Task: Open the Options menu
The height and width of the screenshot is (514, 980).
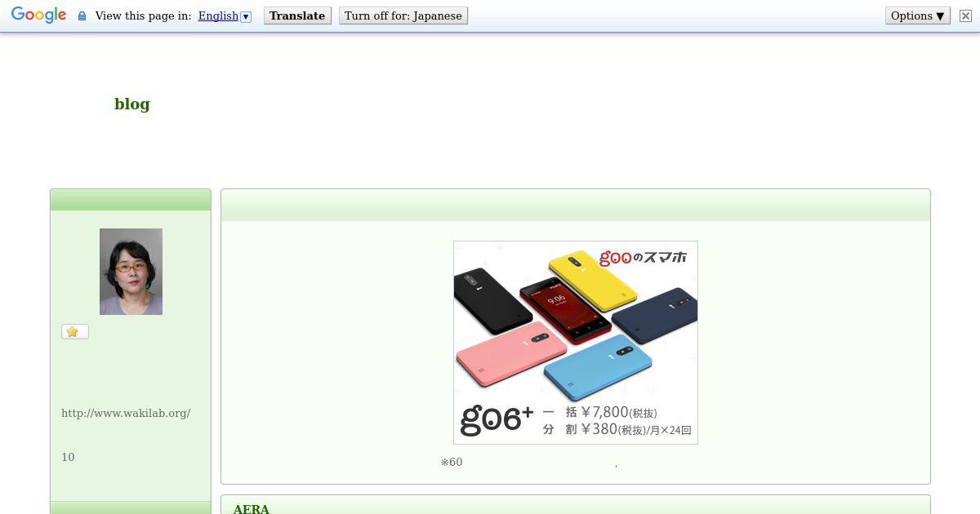Action: pos(918,16)
